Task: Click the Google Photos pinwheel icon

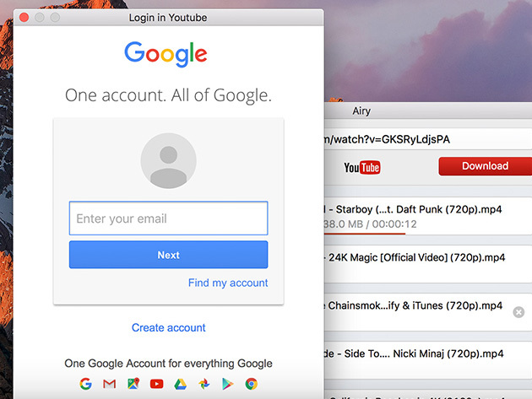Action: click(x=204, y=384)
